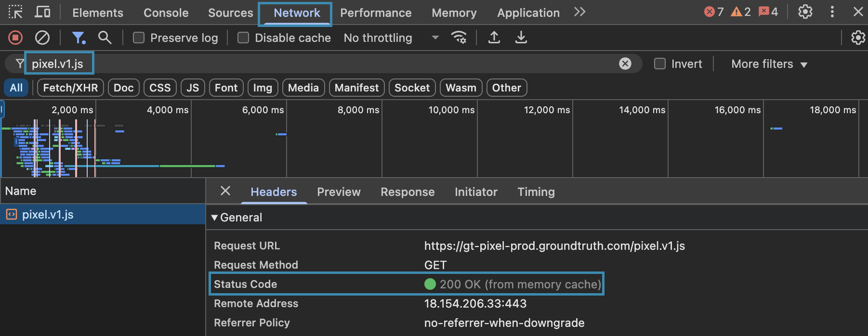Viewport: 868px width, 336px height.
Task: Open network conditions Wi-Fi icon
Action: pos(459,38)
